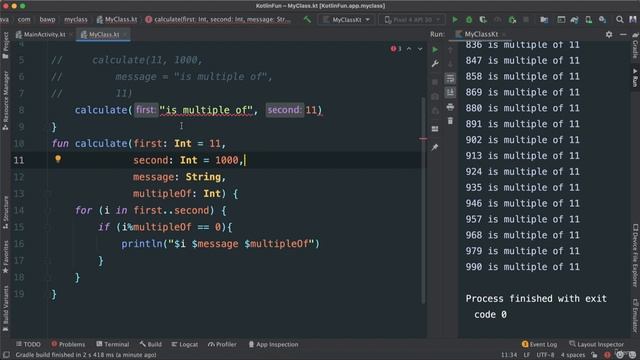Click the Debug bug icon in toolbar
Screen dimensions: 640x360
(469, 20)
